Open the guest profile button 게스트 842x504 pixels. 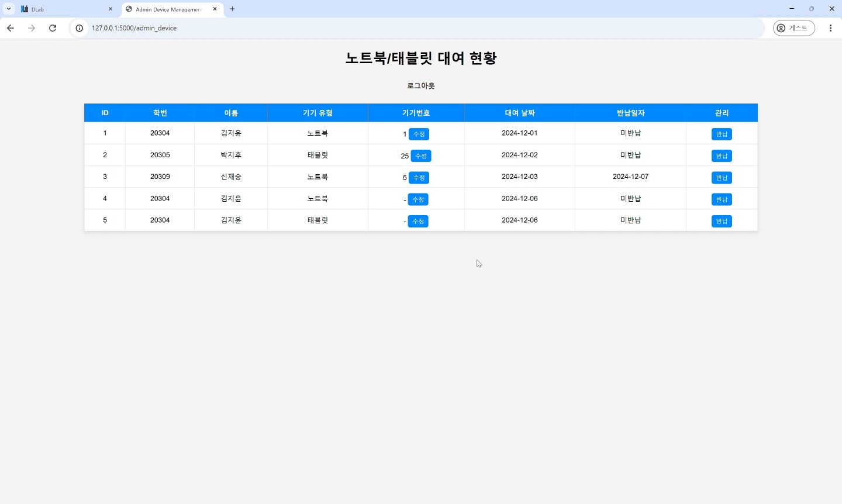[x=794, y=28]
